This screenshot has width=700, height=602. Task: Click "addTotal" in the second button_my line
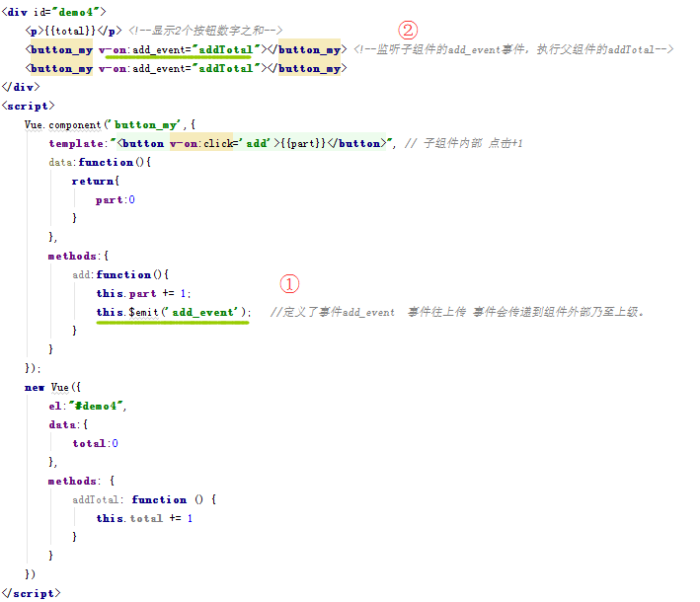pos(226,68)
